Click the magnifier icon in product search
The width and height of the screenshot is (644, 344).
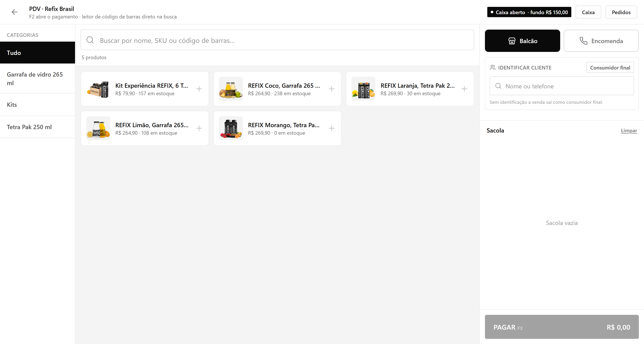90,40
